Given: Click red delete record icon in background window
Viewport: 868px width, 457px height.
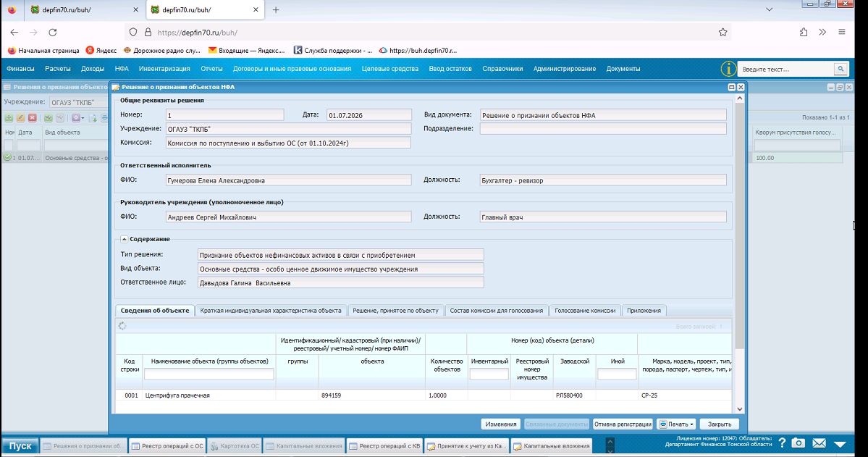Looking at the screenshot, I should [32, 118].
